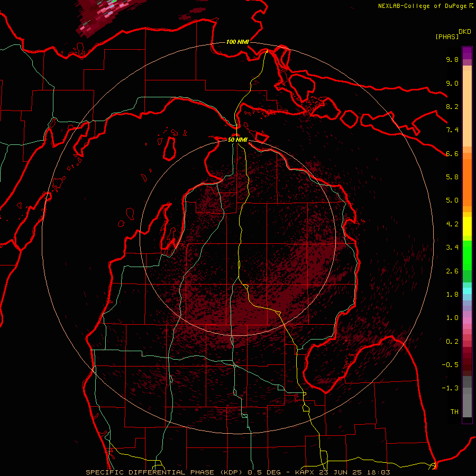
Task: Click the 5.0 value on color scale
Action: (x=452, y=200)
